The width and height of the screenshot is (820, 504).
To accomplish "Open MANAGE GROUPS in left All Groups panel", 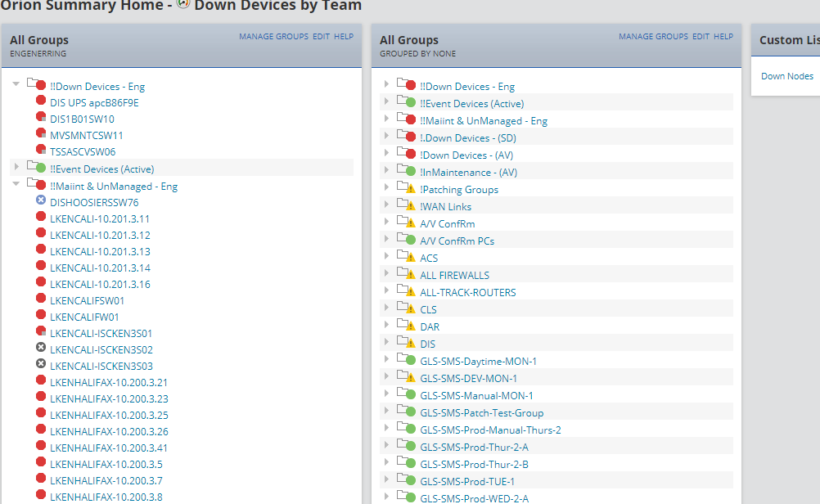I will [x=273, y=37].
